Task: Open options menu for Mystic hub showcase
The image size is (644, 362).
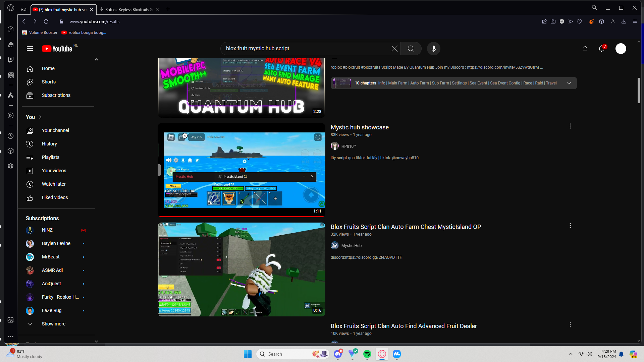Action: pyautogui.click(x=570, y=126)
